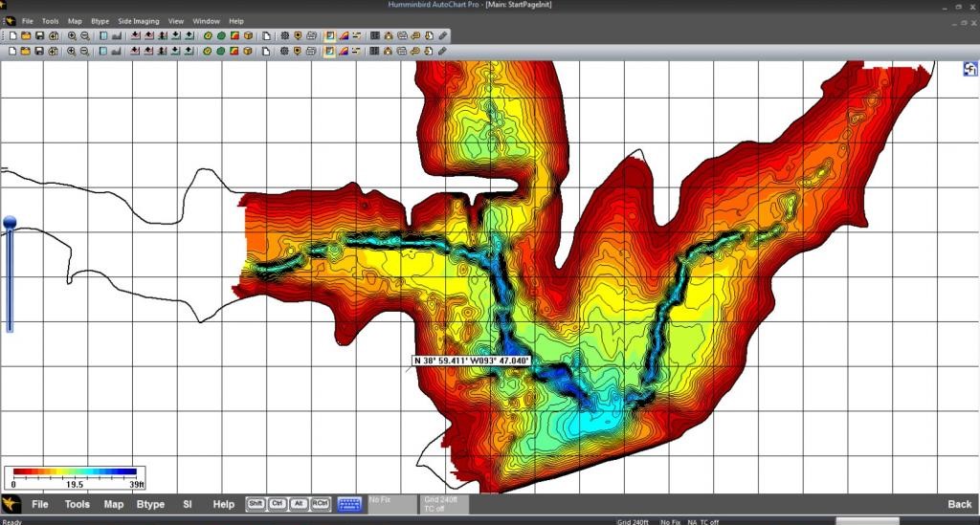Click Save disk icon in top toolbar row
Viewport: 980px width, 525px height.
[x=39, y=35]
